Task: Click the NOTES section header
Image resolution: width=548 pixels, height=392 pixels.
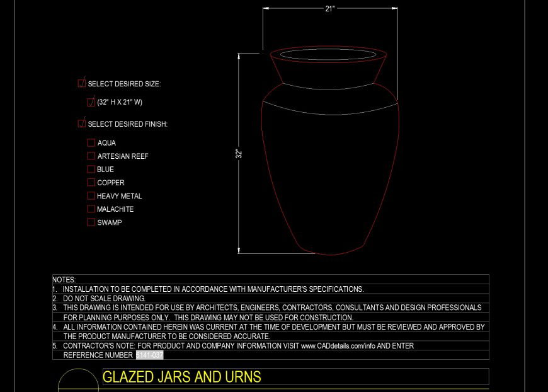Action: tap(62, 279)
